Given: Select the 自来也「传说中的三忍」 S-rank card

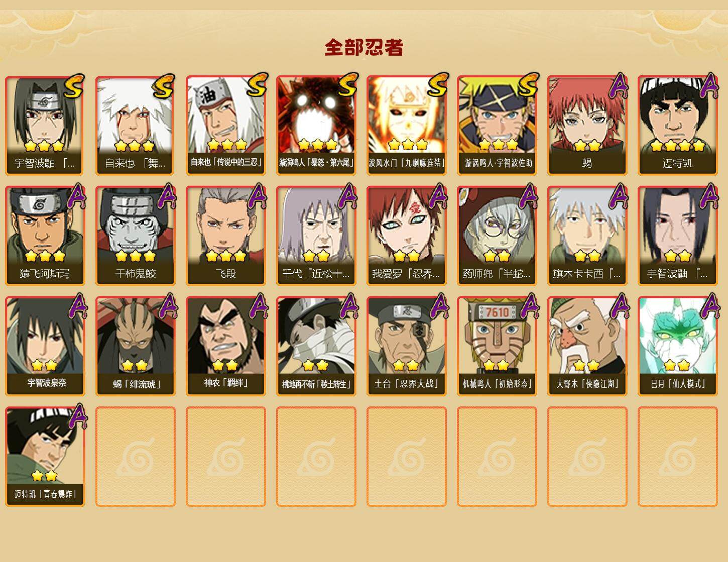Looking at the screenshot, I should click(225, 125).
